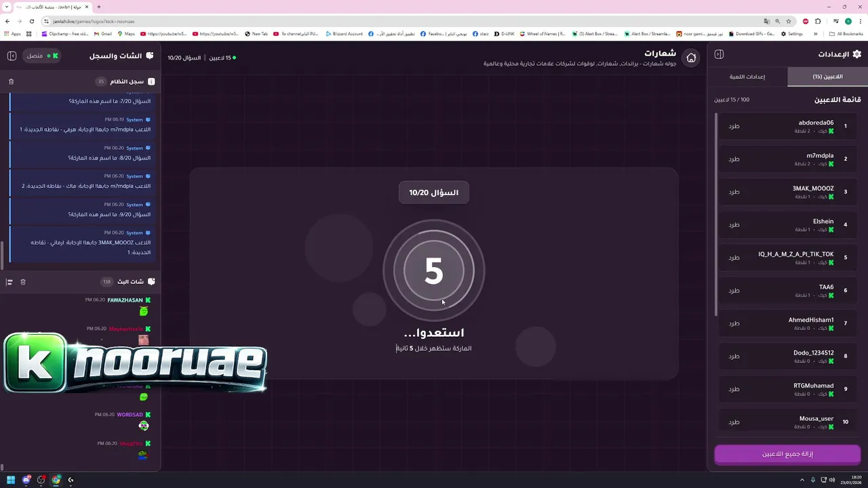Viewport: 868px width, 488px height.
Task: Switch to the إعدادات اللعبة tab
Action: point(747,77)
